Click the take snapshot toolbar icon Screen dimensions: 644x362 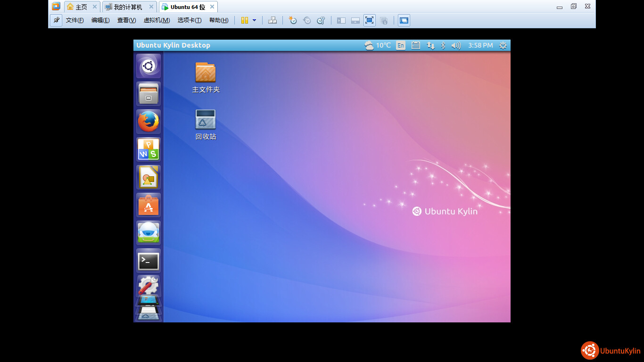[x=293, y=20]
